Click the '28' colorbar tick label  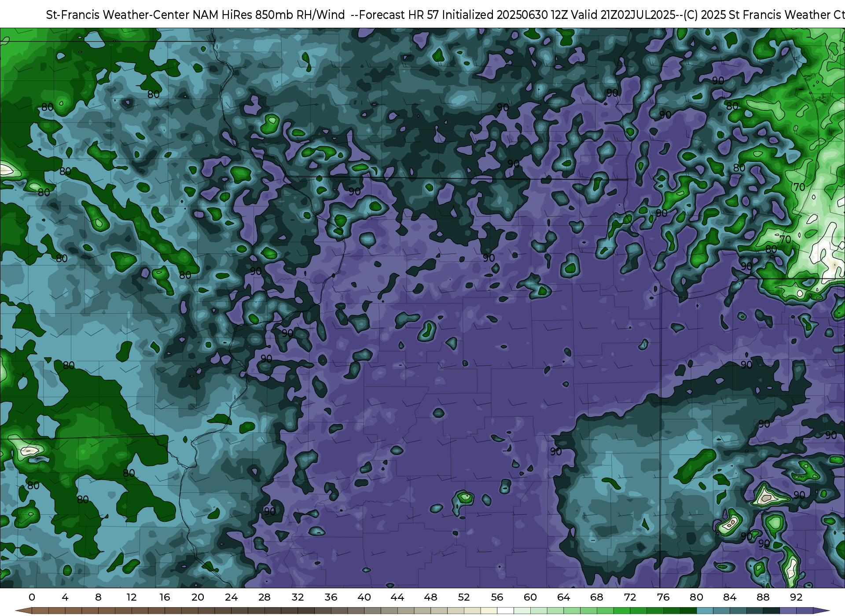tap(264, 597)
